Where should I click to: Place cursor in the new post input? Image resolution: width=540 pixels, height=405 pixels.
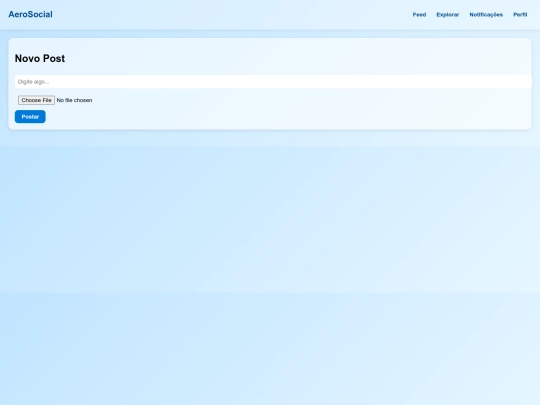[273, 82]
